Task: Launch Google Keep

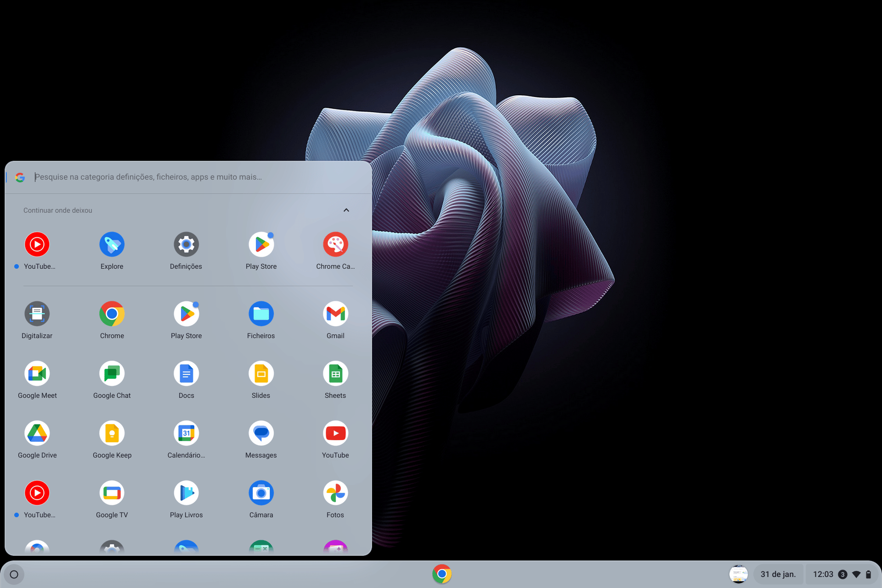Action: click(112, 434)
